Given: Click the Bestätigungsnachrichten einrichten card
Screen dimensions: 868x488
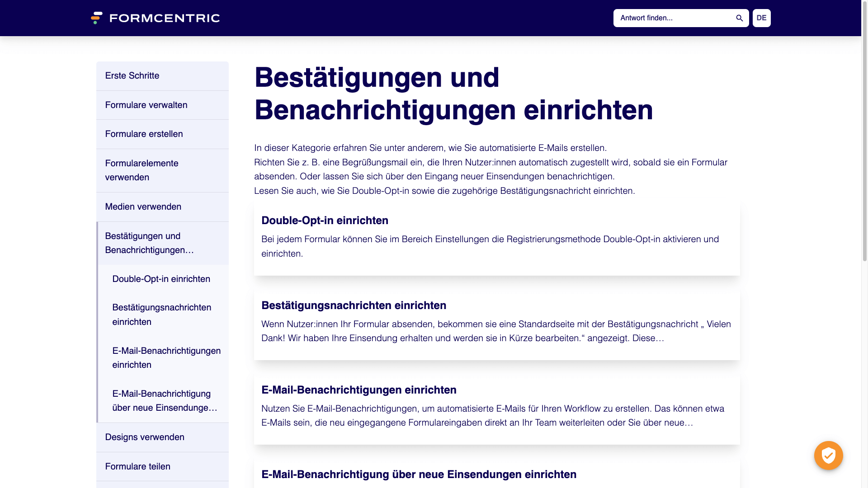Looking at the screenshot, I should (354, 305).
